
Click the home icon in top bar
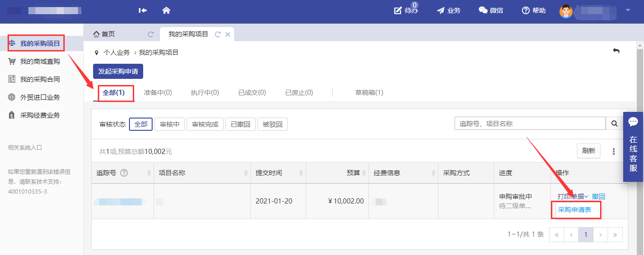point(166,10)
